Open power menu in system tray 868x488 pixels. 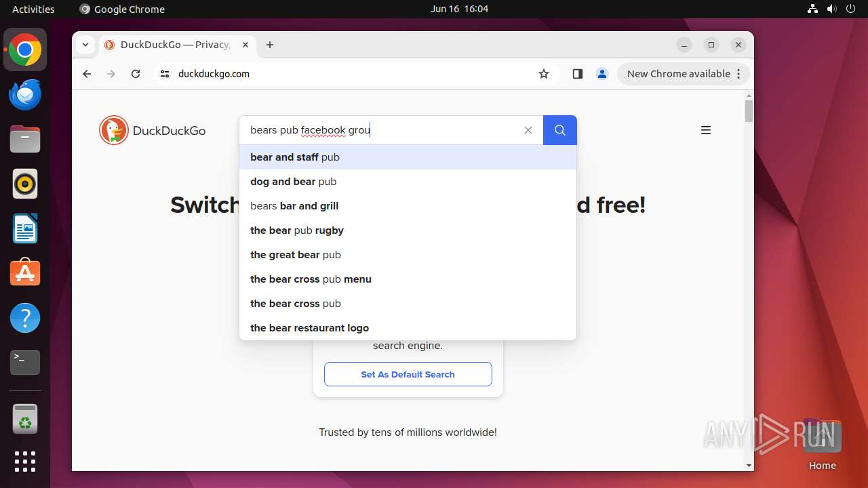(851, 9)
